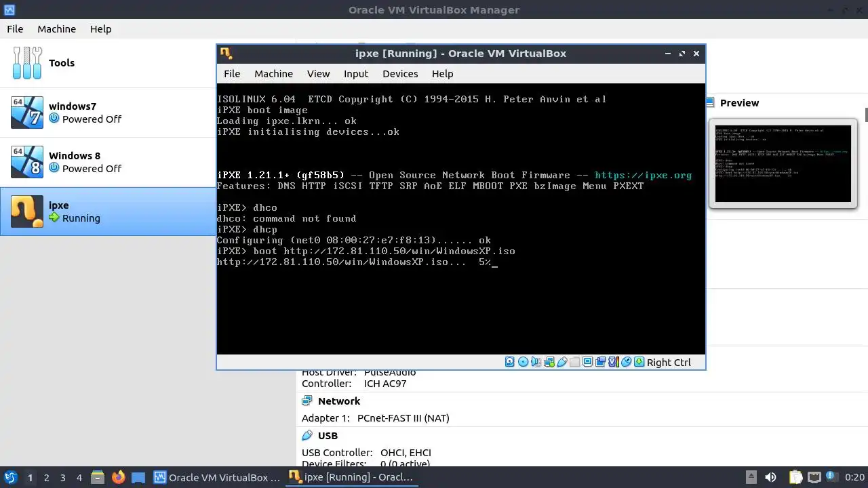Screen dimensions: 868x488
Task: Click the Controller ICH AC97 text
Action: pos(353,383)
